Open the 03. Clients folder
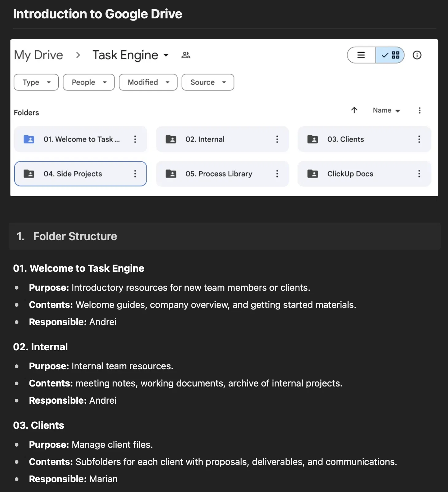The height and width of the screenshot is (492, 448). point(365,139)
